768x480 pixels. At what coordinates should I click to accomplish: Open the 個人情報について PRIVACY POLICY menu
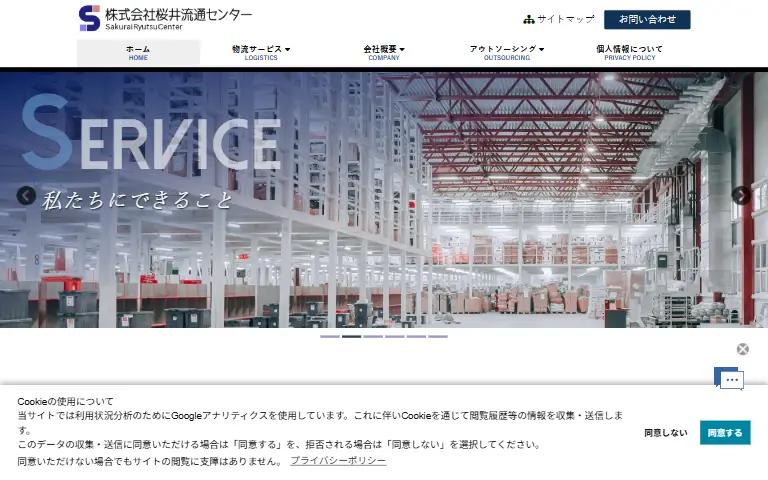pyautogui.click(x=629, y=52)
